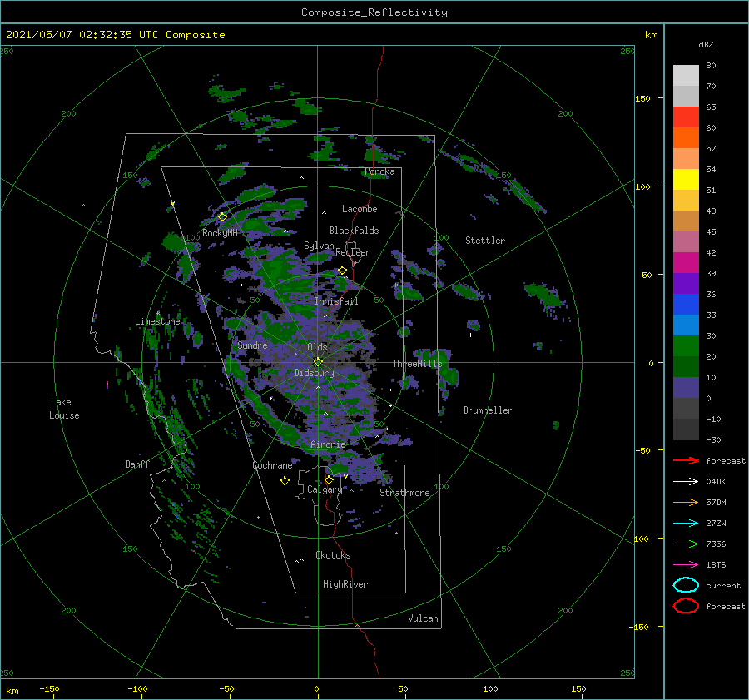This screenshot has width=749, height=700.
Task: Click the white plus marker north of Drumheller
Action: point(470,335)
